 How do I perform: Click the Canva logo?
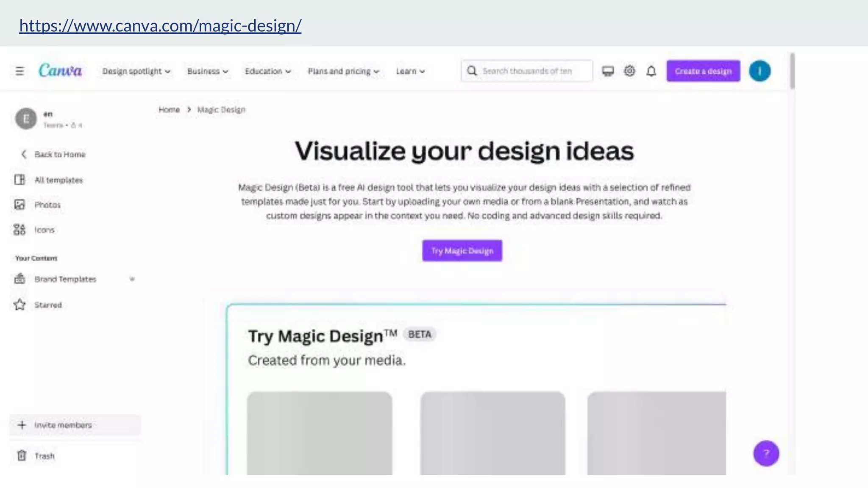(60, 70)
